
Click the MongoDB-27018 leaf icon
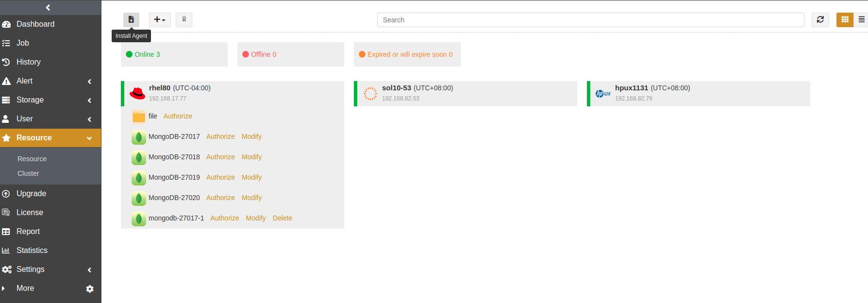[x=139, y=157]
